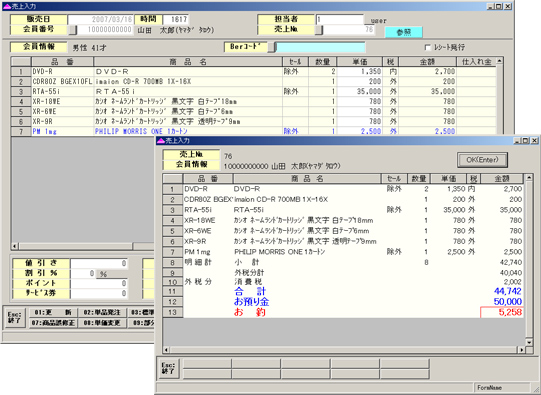The image size is (541, 395).
Task: Click the OK(Enter) button
Action: (482, 160)
